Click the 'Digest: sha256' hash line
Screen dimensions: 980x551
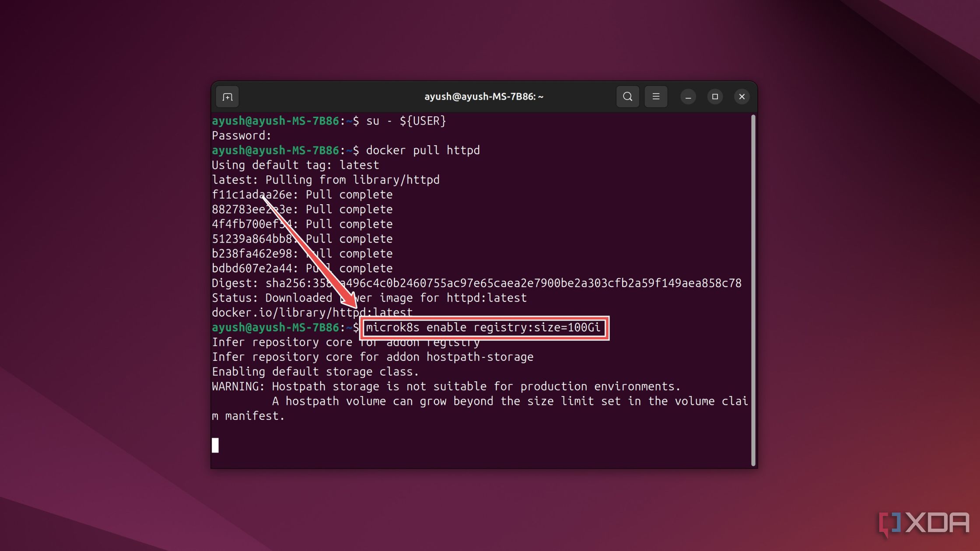[x=476, y=283]
